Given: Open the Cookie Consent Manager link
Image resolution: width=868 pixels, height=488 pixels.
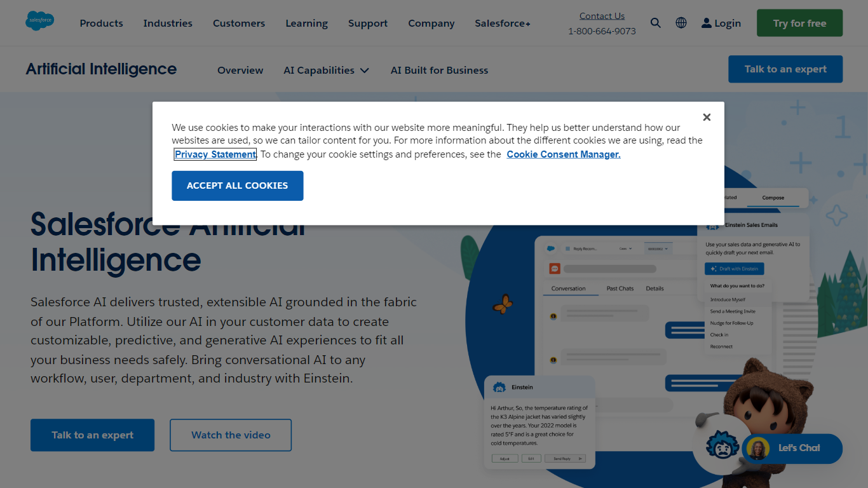Looking at the screenshot, I should [563, 154].
